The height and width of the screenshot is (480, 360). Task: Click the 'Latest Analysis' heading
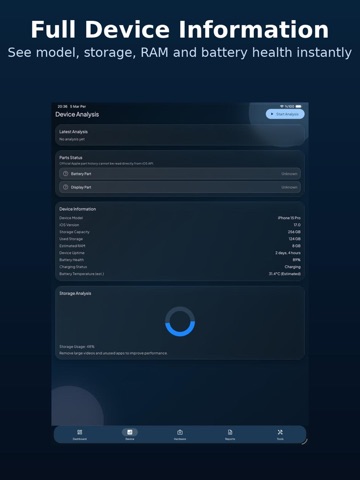[73, 132]
